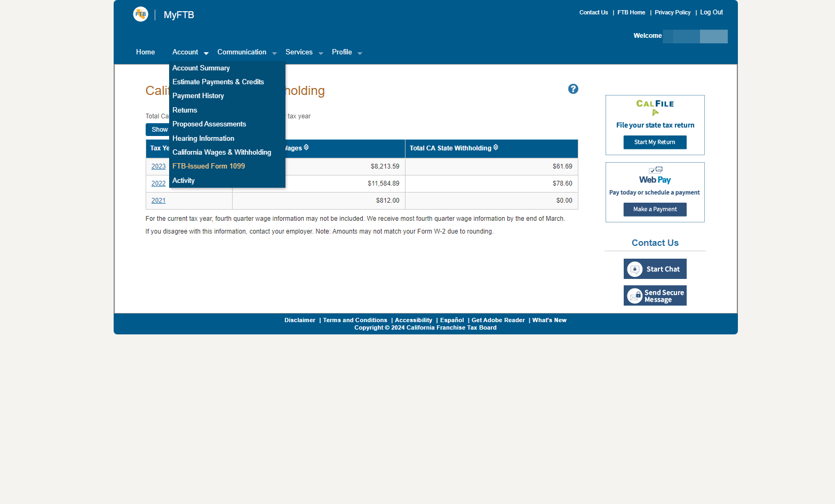Open the FTB Home link
The image size is (835, 504).
pos(631,12)
